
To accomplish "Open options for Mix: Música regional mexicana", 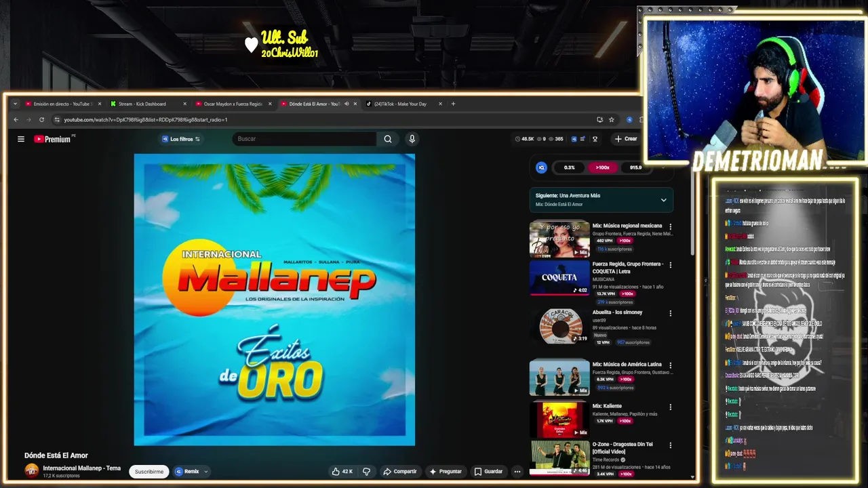I will click(x=671, y=227).
